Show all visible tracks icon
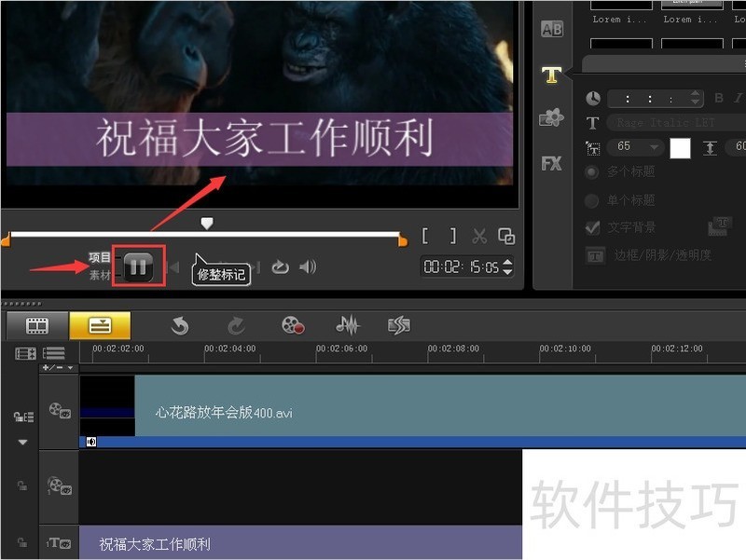Screen dimensions: 746x560 click(26, 354)
